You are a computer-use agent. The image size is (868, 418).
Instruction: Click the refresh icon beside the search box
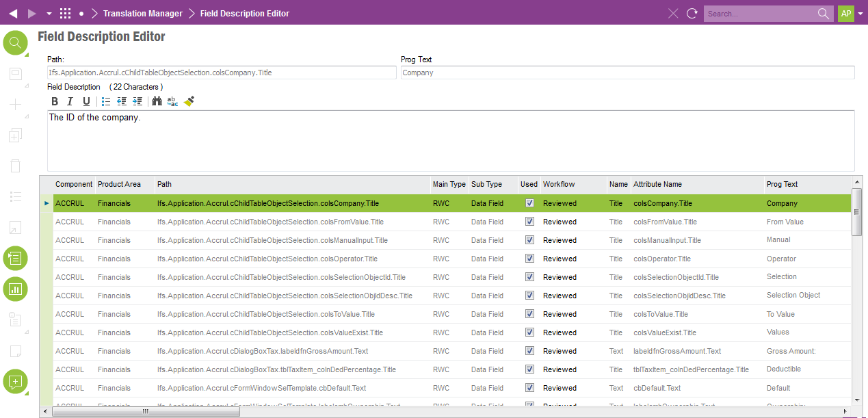(692, 14)
